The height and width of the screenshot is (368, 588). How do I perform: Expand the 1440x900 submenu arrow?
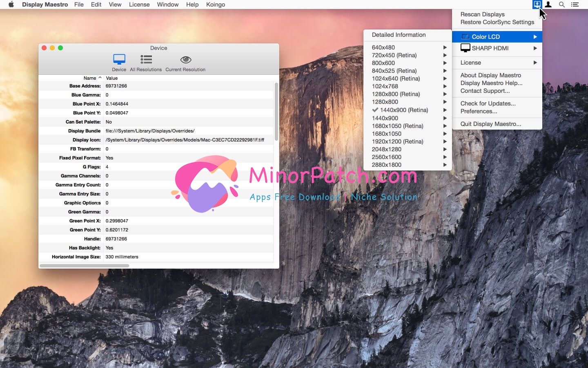[445, 118]
